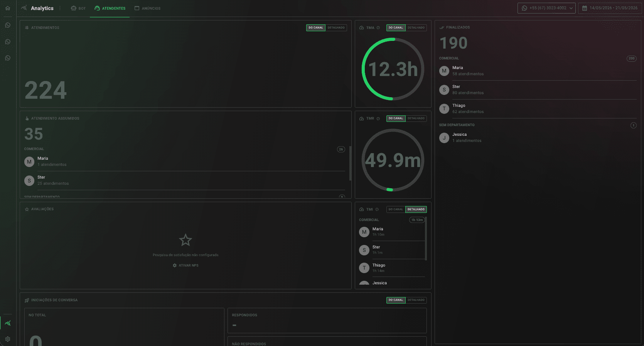
Task: Click TMI panel scrollbar
Action: pyautogui.click(x=426, y=239)
